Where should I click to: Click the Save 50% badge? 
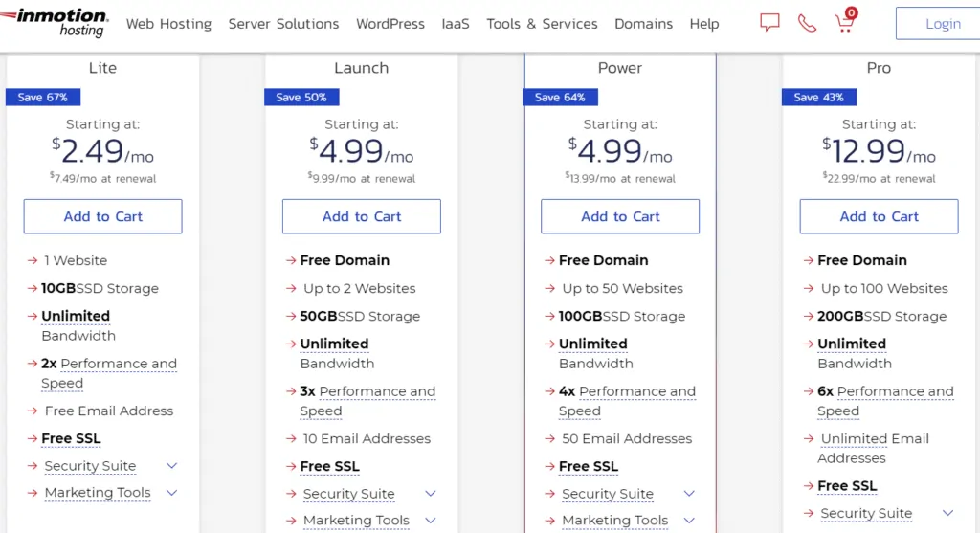301,97
